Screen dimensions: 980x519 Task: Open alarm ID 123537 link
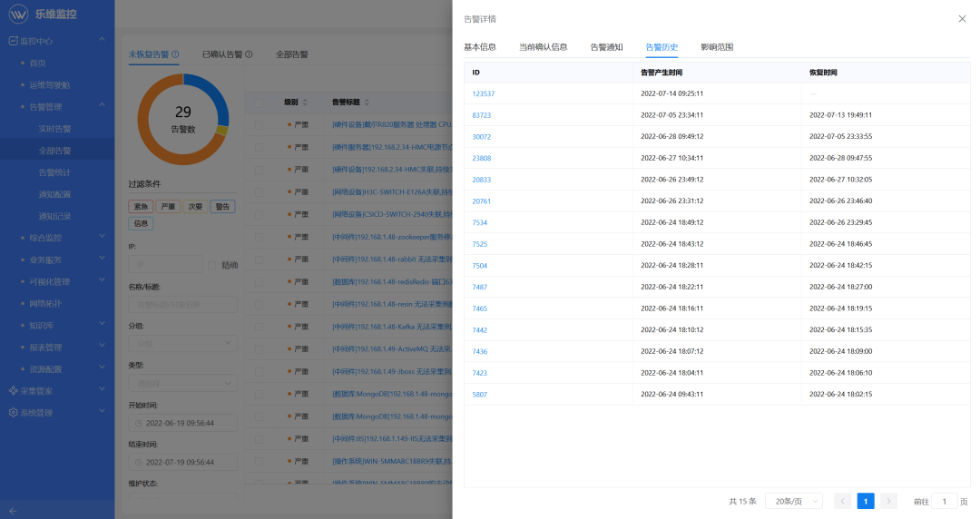point(483,93)
